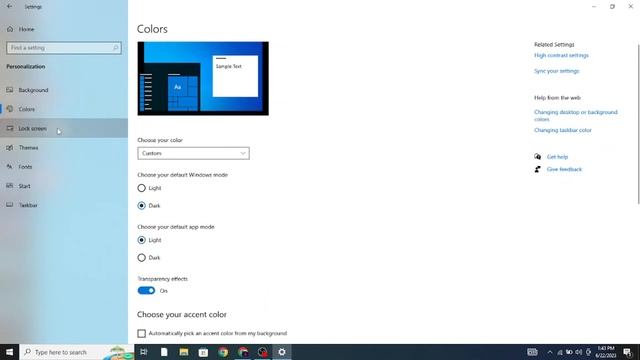Viewport: 640px width, 360px height.
Task: Click the Home house icon
Action: click(x=10, y=29)
